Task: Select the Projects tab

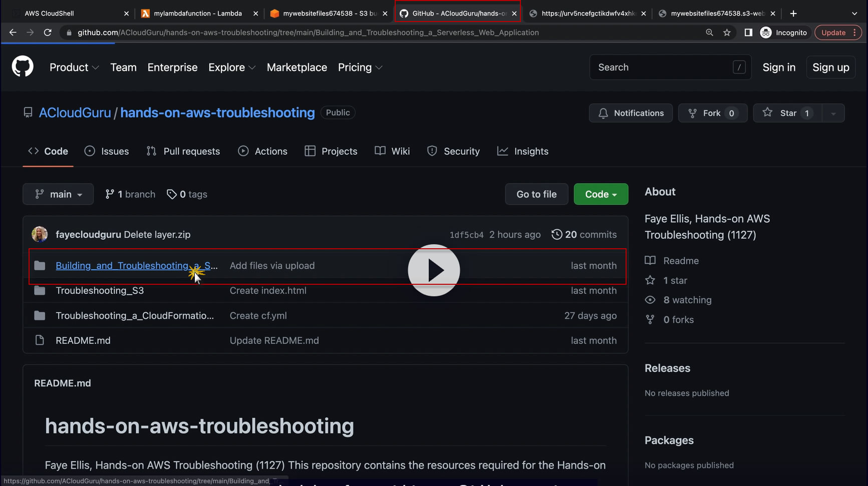Action: (x=331, y=151)
